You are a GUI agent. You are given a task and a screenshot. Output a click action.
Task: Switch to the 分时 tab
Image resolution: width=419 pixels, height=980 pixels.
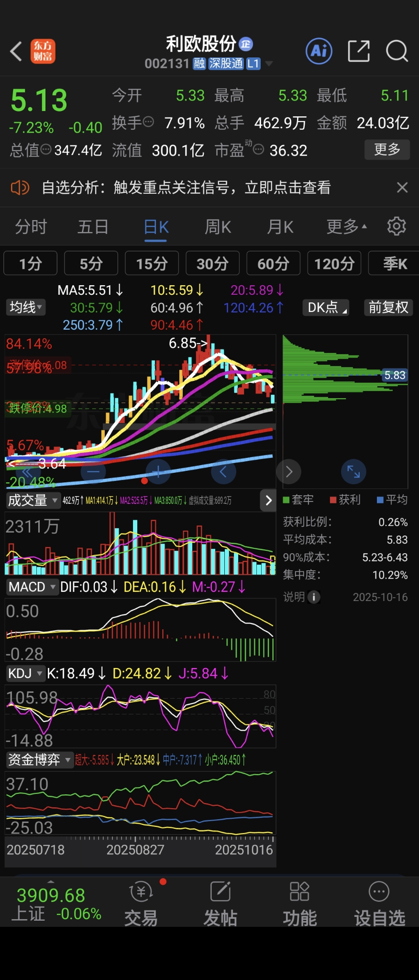[x=31, y=226]
